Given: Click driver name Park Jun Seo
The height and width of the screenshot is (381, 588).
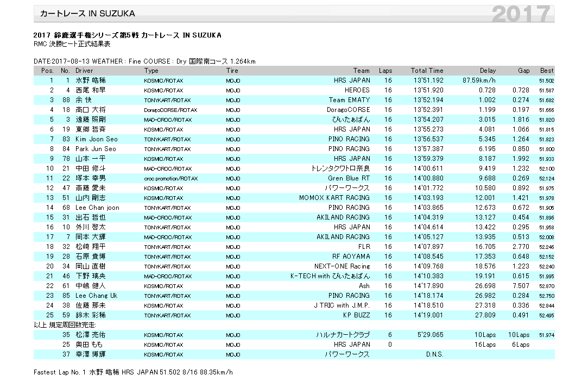Looking at the screenshot, I should coord(95,149).
